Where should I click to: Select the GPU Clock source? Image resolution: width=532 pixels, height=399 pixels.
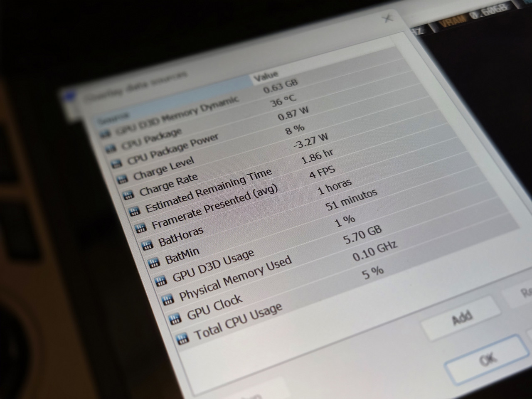coord(214,307)
